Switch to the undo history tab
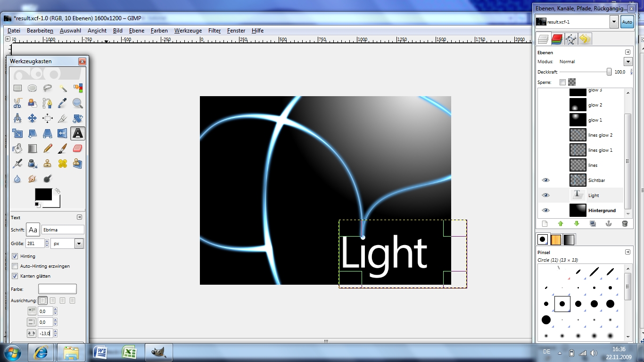Image resolution: width=644 pixels, height=362 pixels. coord(585,39)
